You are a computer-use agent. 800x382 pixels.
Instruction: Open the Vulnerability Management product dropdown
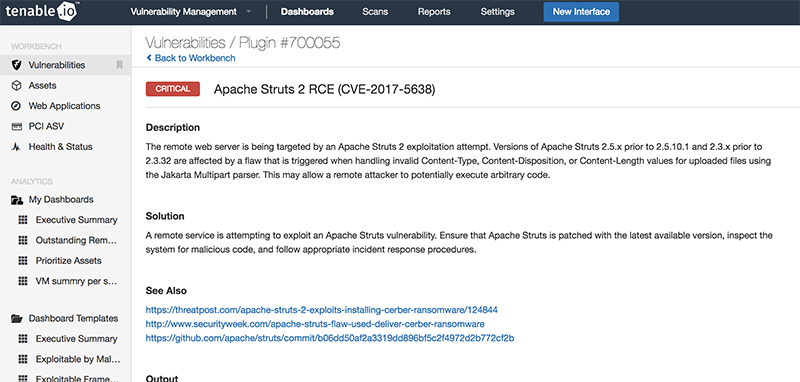click(x=191, y=12)
